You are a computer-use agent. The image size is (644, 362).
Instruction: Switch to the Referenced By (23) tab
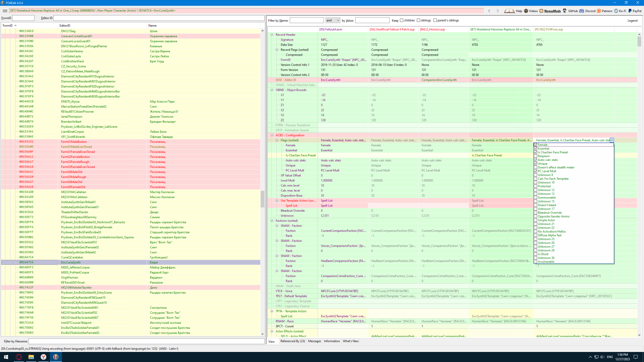(292, 341)
